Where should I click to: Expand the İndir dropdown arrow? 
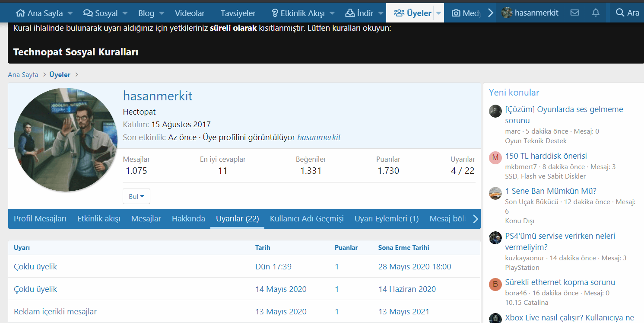(381, 13)
